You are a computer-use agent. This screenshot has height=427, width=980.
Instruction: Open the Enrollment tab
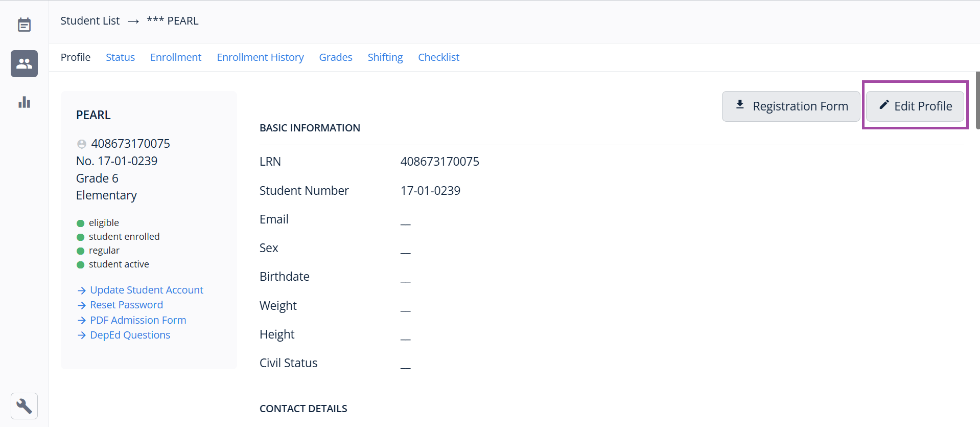(x=176, y=57)
